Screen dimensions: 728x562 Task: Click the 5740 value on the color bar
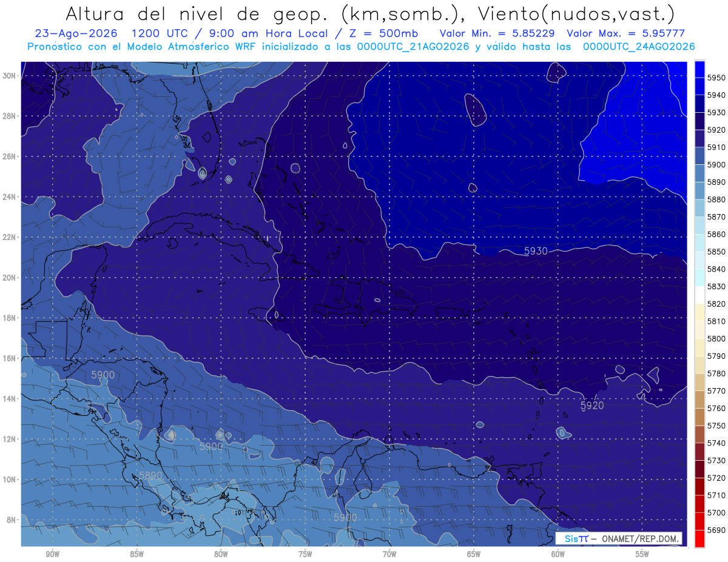coord(716,443)
